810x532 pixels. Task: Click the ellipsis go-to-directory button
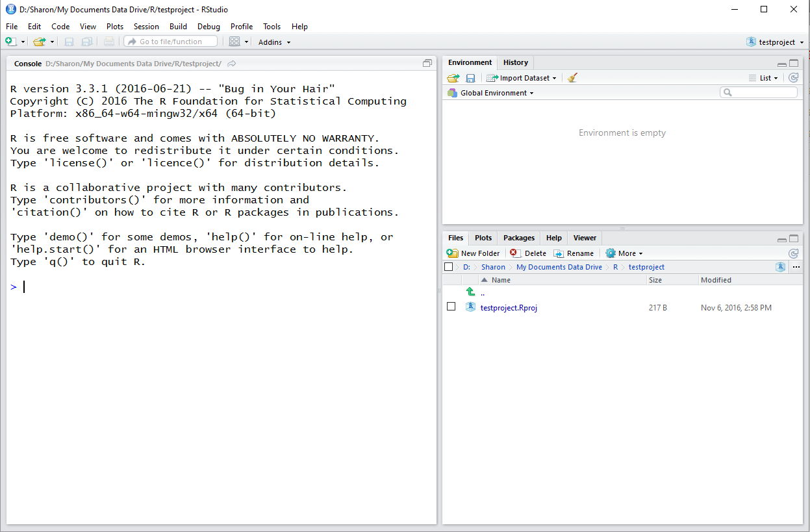pos(796,267)
